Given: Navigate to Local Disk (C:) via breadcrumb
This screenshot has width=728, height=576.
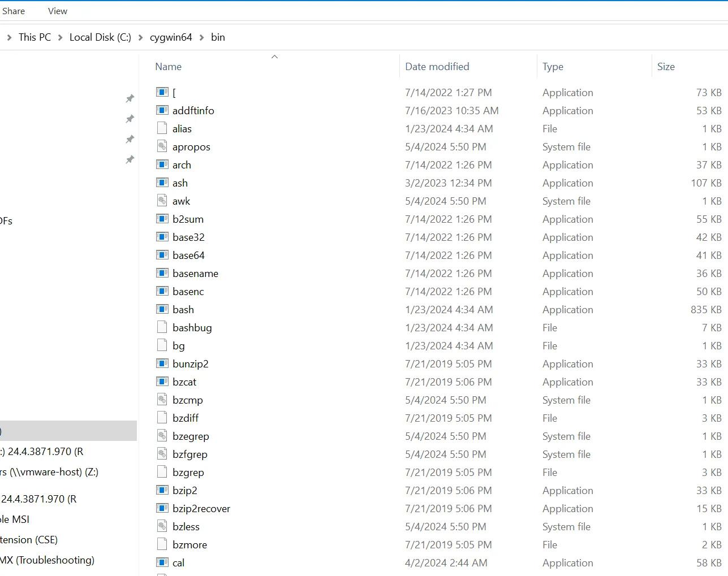Looking at the screenshot, I should [x=100, y=37].
